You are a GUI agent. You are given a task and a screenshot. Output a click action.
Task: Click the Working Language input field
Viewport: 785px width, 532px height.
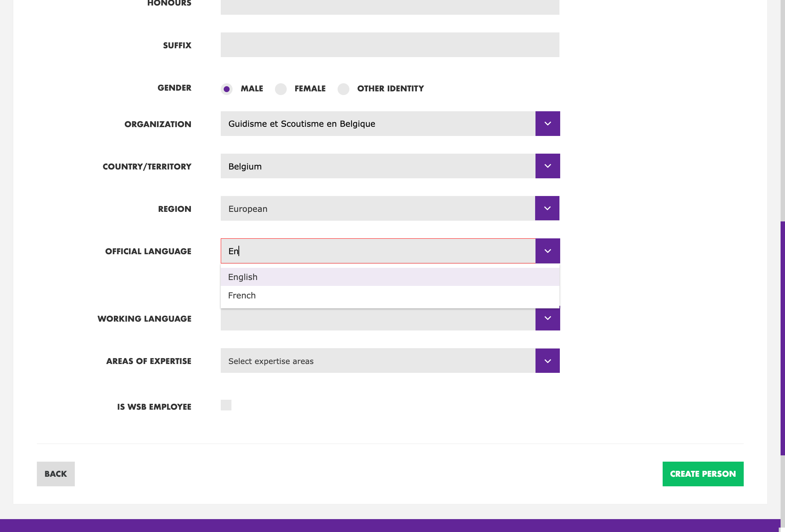tap(378, 319)
